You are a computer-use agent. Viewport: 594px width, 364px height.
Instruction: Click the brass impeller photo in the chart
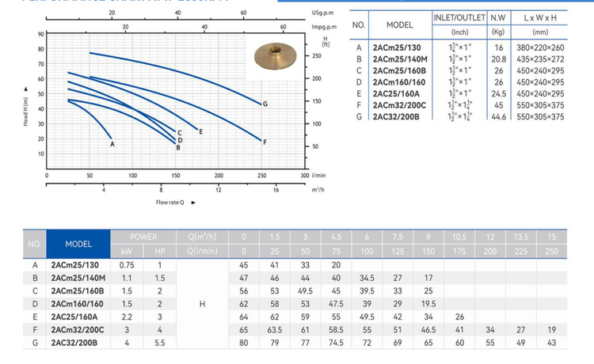coord(276,56)
